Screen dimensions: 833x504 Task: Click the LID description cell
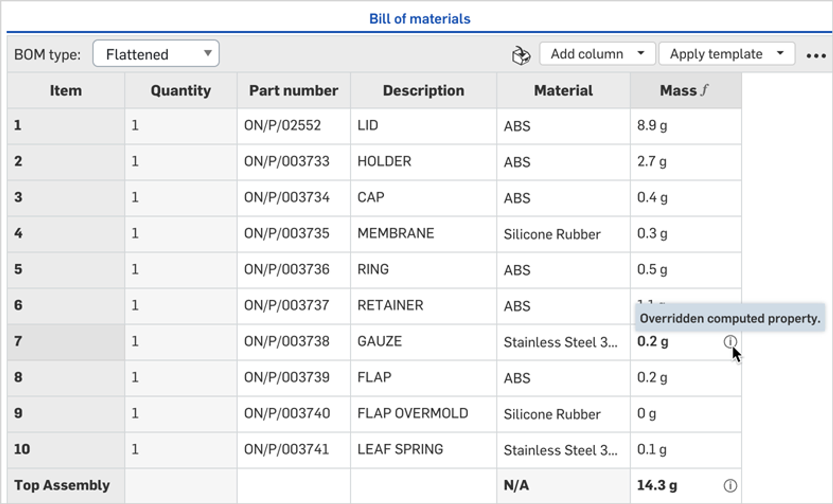point(423,125)
